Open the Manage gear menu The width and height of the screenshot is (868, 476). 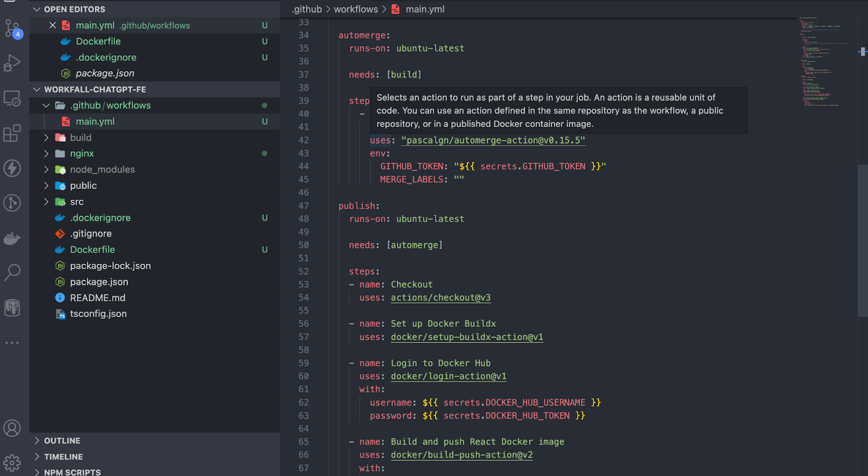point(12,463)
